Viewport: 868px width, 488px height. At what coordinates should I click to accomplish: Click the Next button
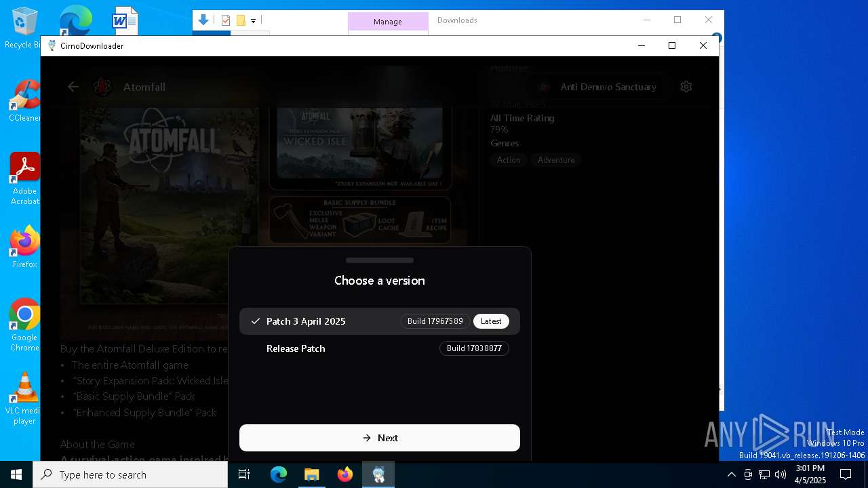point(379,438)
